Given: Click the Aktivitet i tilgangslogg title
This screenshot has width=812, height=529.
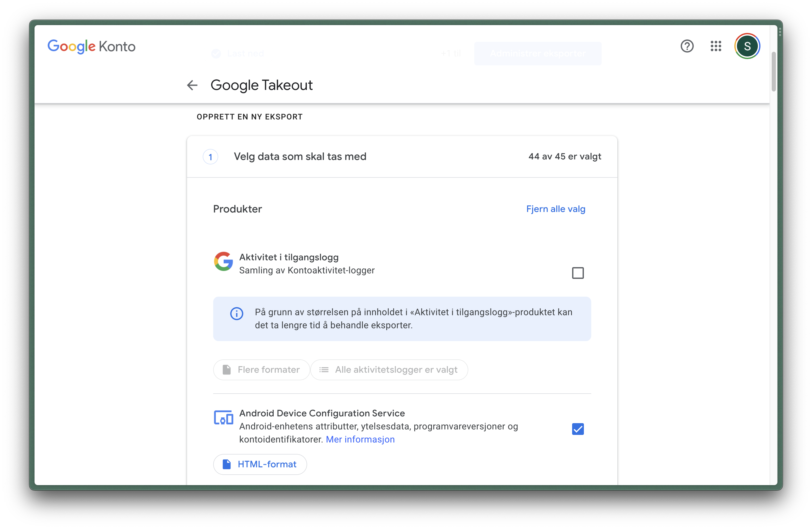Looking at the screenshot, I should click(289, 257).
